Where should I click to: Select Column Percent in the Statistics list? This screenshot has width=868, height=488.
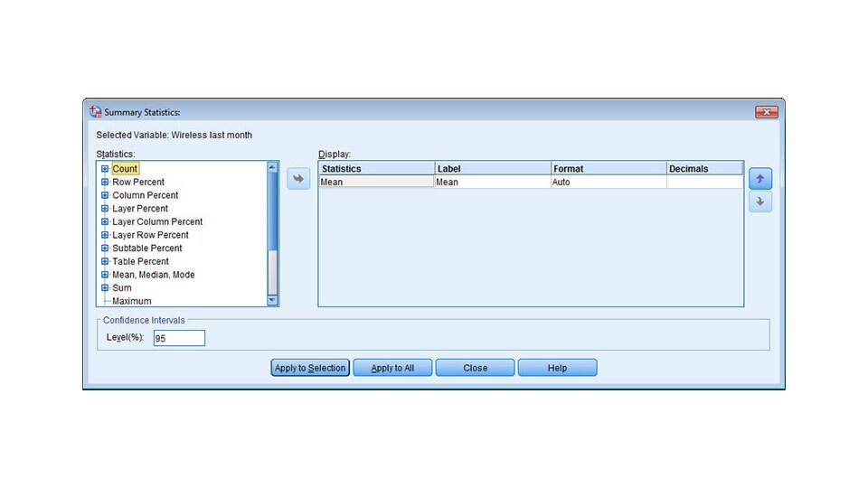tap(145, 195)
